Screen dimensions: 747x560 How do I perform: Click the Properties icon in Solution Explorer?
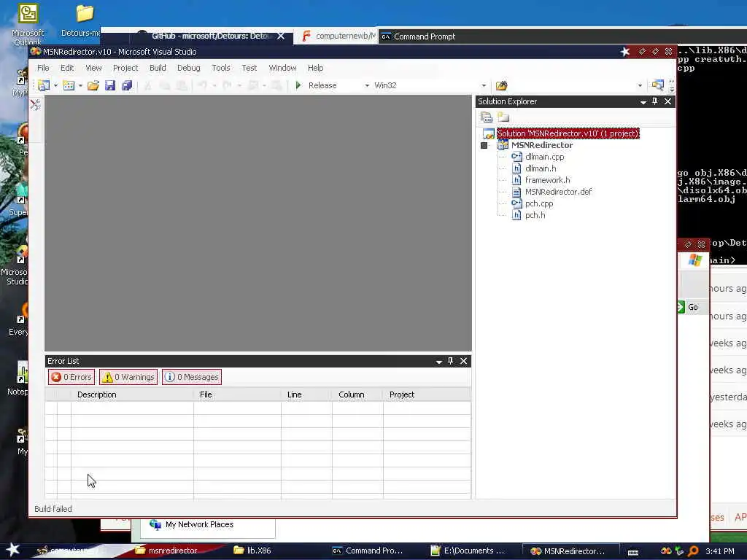pyautogui.click(x=487, y=117)
